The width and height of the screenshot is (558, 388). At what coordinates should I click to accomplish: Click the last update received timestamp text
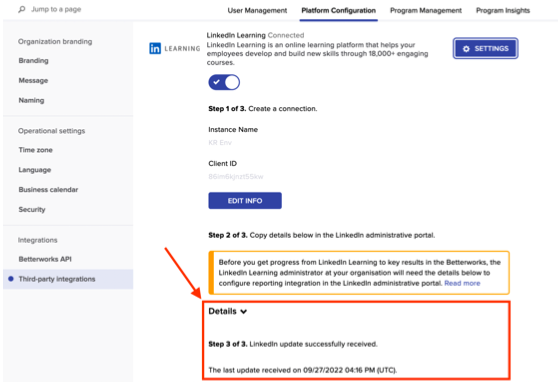[303, 370]
